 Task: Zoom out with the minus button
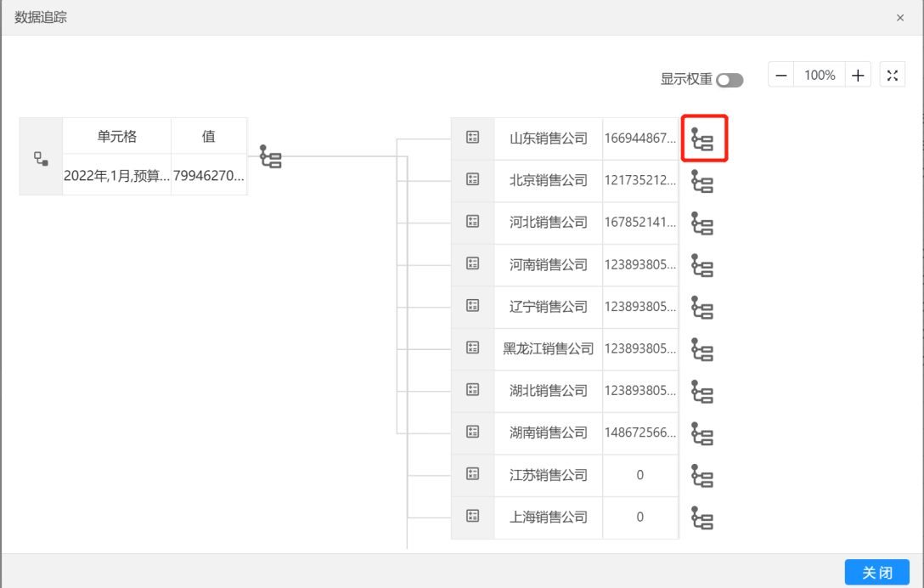click(x=781, y=76)
